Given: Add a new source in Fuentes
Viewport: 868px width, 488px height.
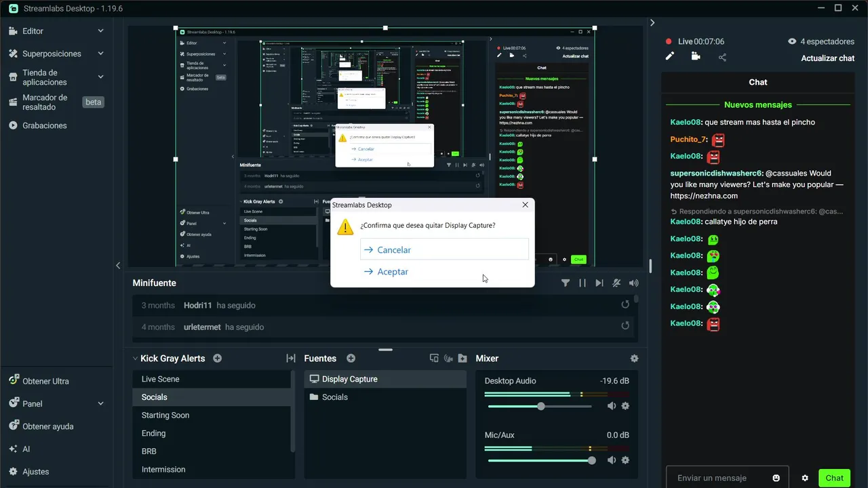Looking at the screenshot, I should click(351, 359).
